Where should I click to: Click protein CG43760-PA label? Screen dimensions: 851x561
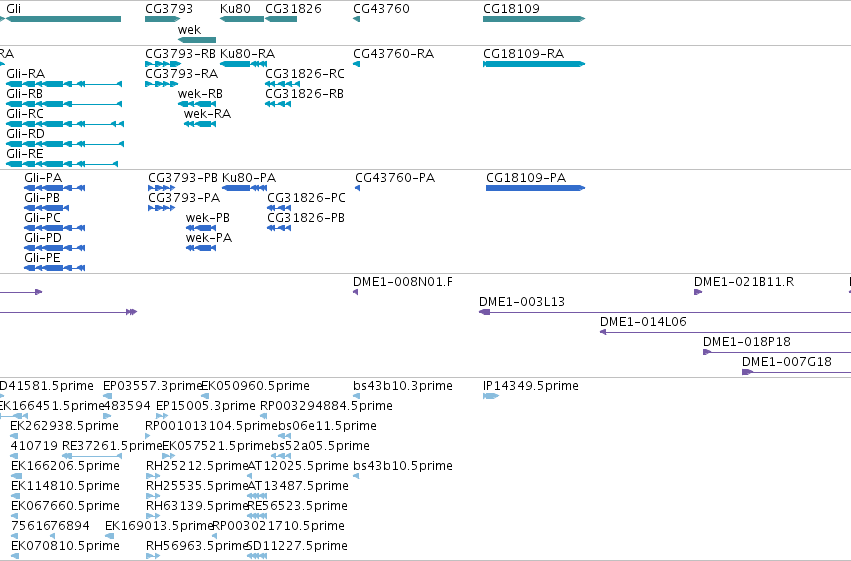[x=395, y=178]
